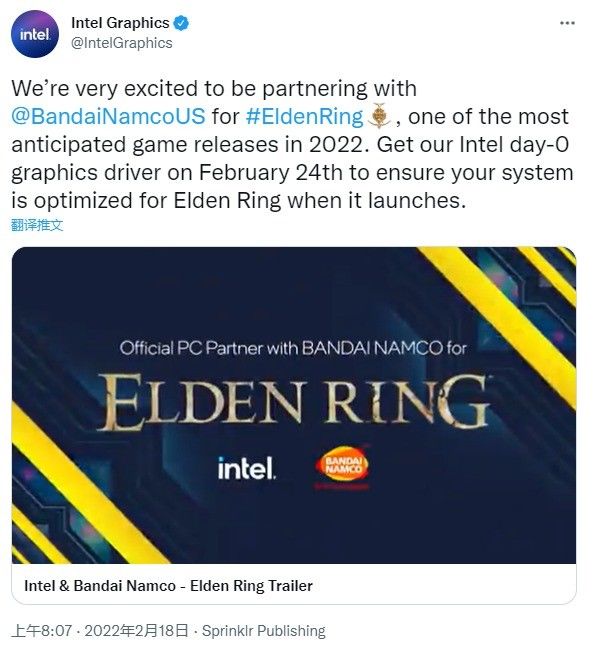Click the tweet timestamp 2022年2月18日
This screenshot has height=653, width=593.
(136, 631)
